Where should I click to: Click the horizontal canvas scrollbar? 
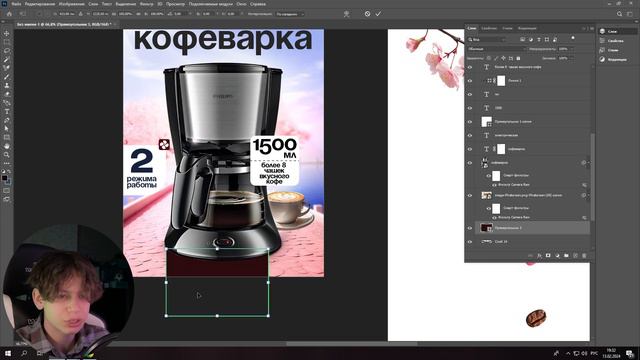(x=352, y=344)
